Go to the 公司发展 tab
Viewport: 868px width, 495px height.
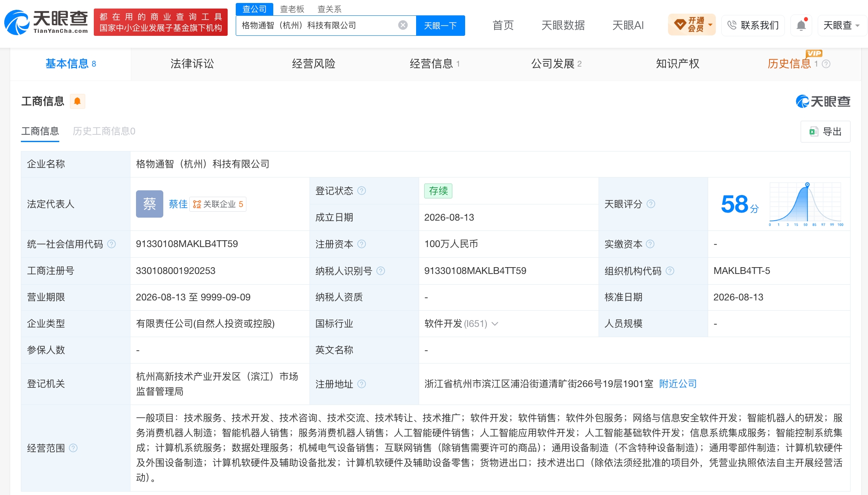[x=556, y=64]
